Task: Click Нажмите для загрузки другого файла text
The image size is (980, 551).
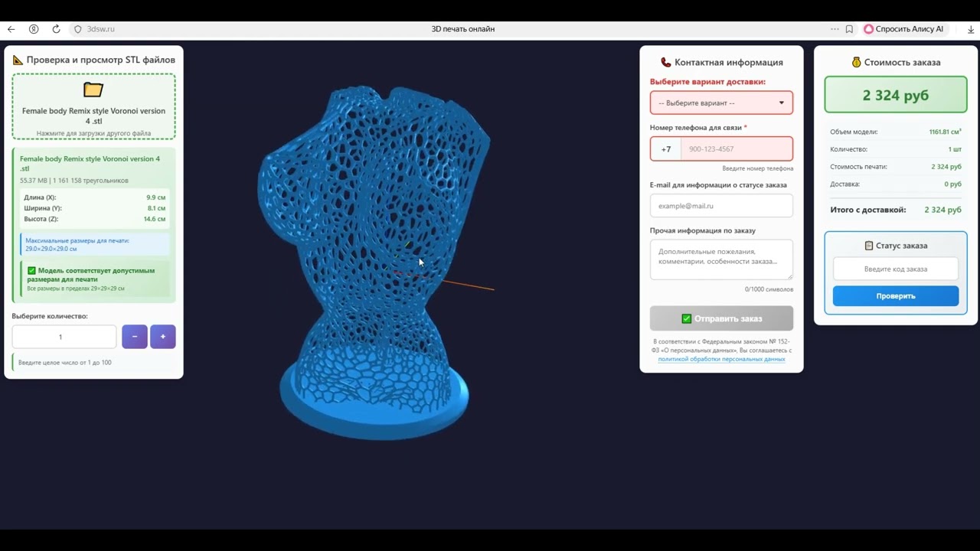Action: click(x=93, y=133)
